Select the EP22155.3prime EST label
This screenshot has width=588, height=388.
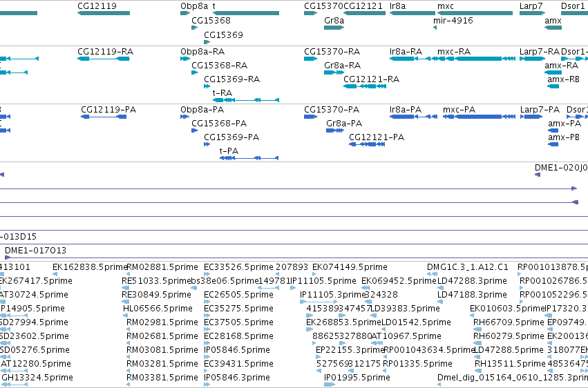click(x=350, y=350)
